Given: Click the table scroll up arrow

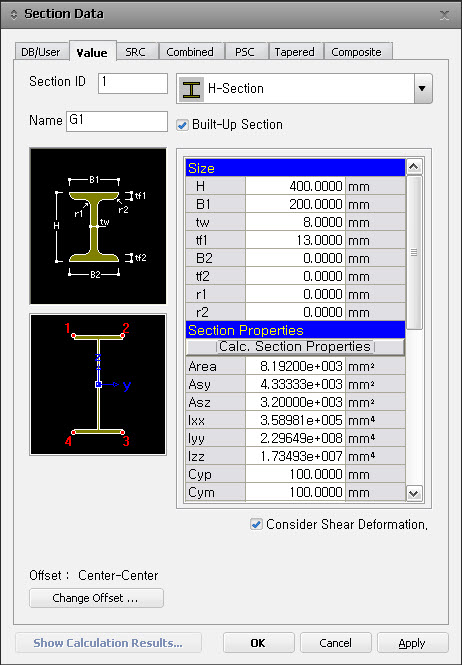Looking at the screenshot, I should pyautogui.click(x=414, y=167).
